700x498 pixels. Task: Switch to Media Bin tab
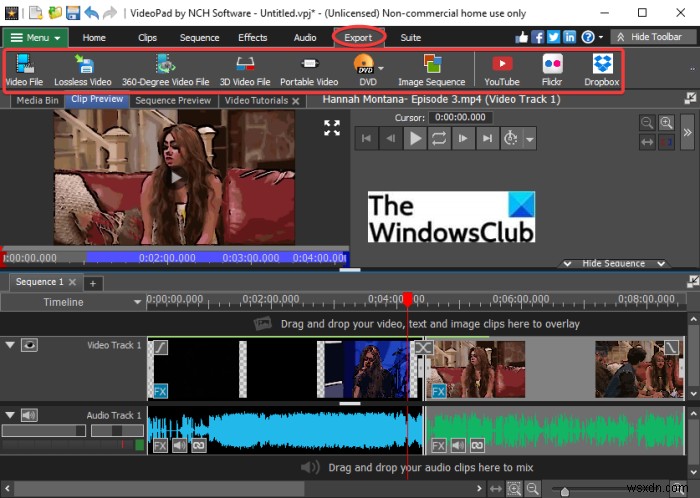click(x=38, y=100)
